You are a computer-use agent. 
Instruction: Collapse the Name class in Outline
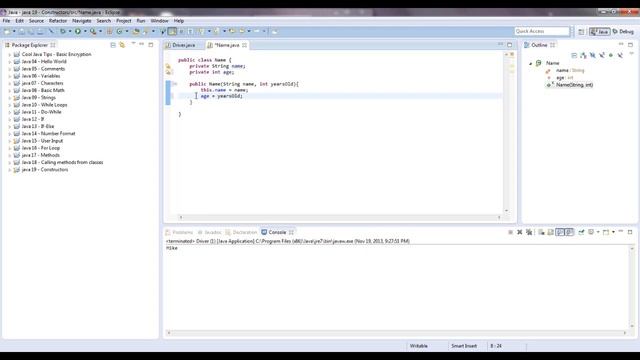(531, 63)
